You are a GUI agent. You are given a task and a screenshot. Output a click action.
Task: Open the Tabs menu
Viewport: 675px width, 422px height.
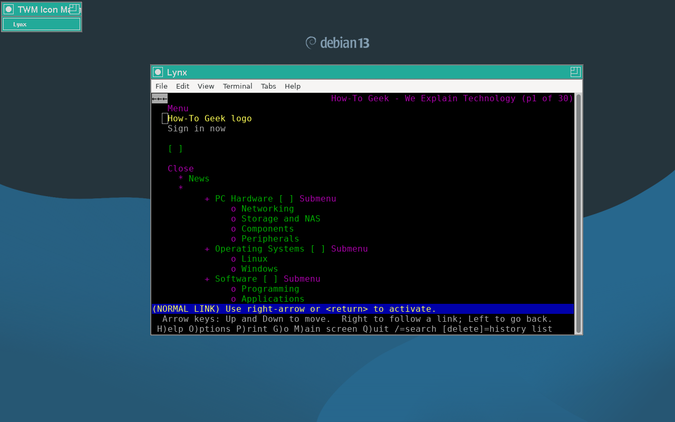click(268, 86)
